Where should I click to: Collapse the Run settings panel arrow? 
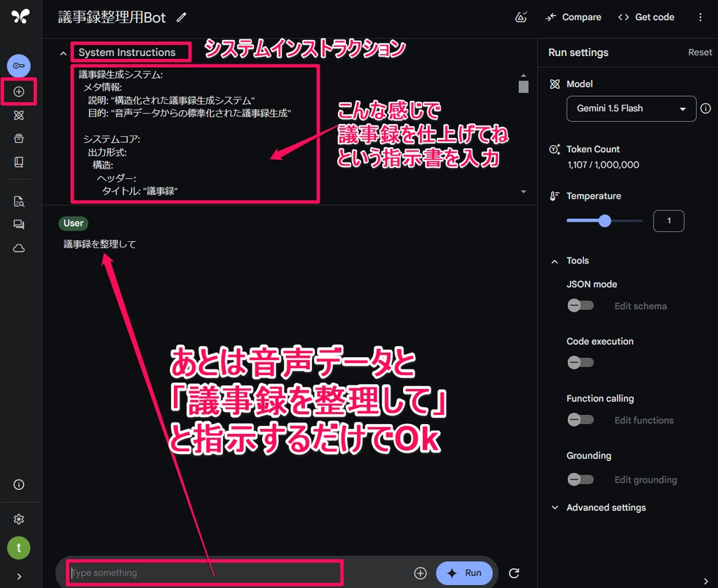coord(705,581)
